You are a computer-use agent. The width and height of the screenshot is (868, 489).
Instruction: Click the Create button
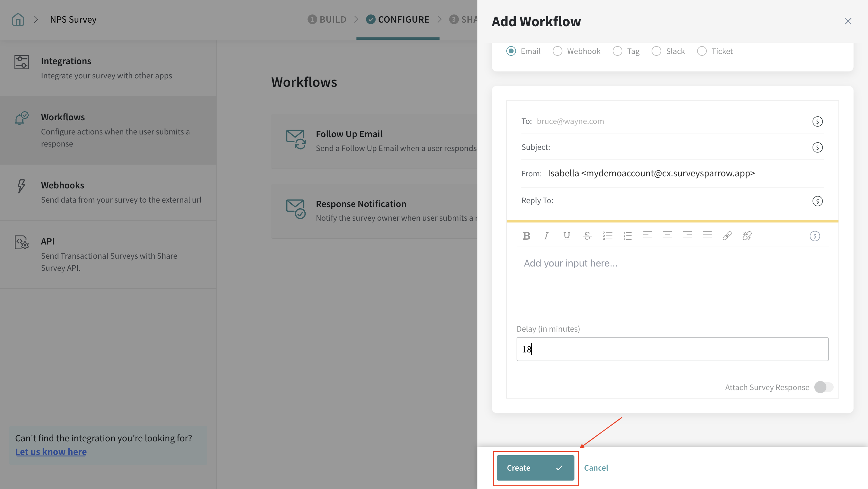pos(535,468)
